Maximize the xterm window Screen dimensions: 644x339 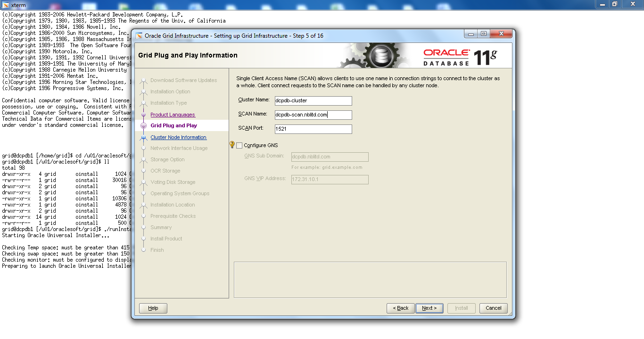615,4
